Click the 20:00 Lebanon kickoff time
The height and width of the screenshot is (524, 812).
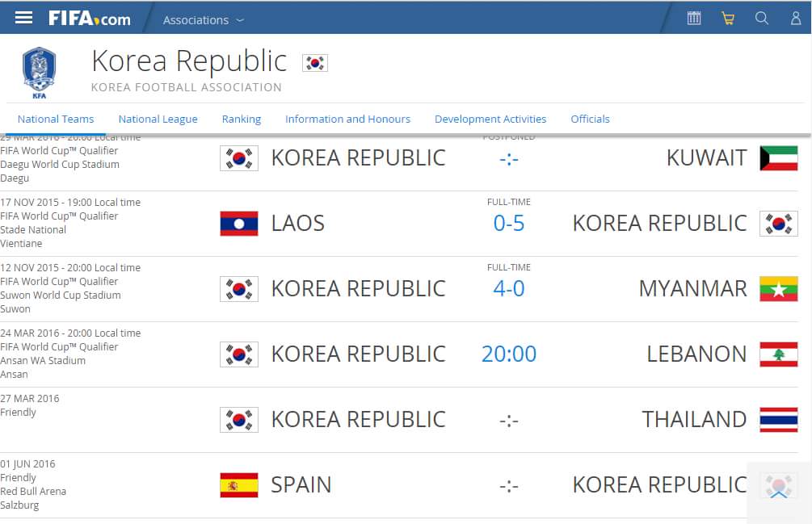[x=509, y=354]
